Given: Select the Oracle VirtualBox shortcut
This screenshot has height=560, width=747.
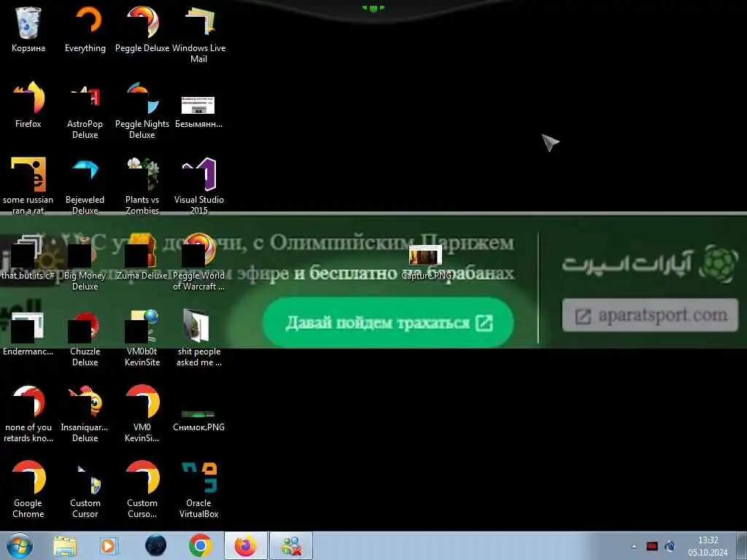Looking at the screenshot, I should click(x=198, y=489).
